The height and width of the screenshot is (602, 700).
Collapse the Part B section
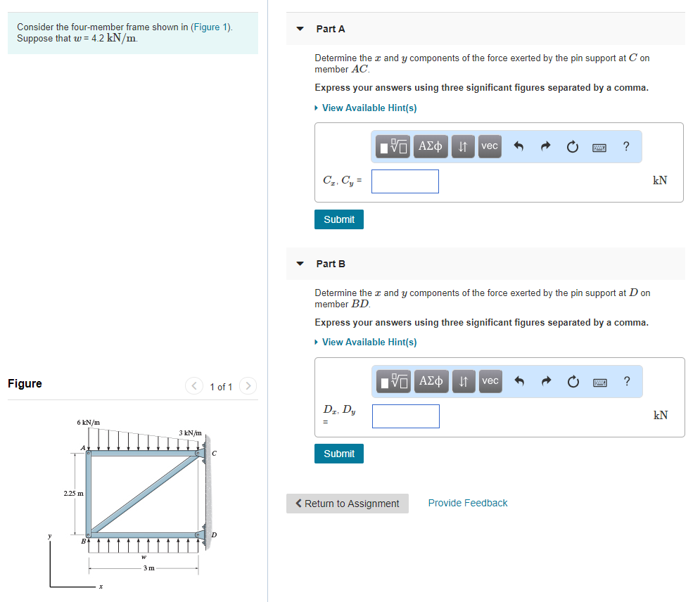301,264
